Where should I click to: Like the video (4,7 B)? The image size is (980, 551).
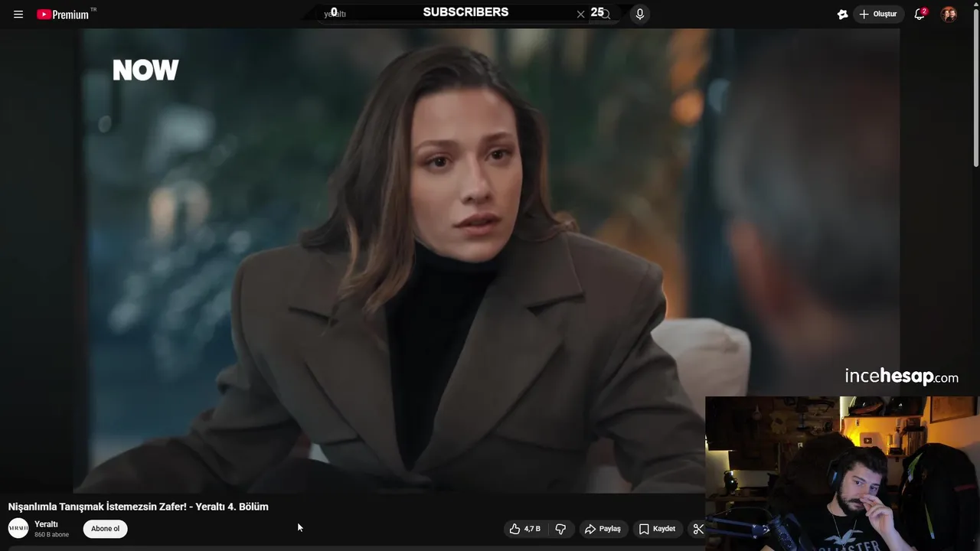pos(525,529)
